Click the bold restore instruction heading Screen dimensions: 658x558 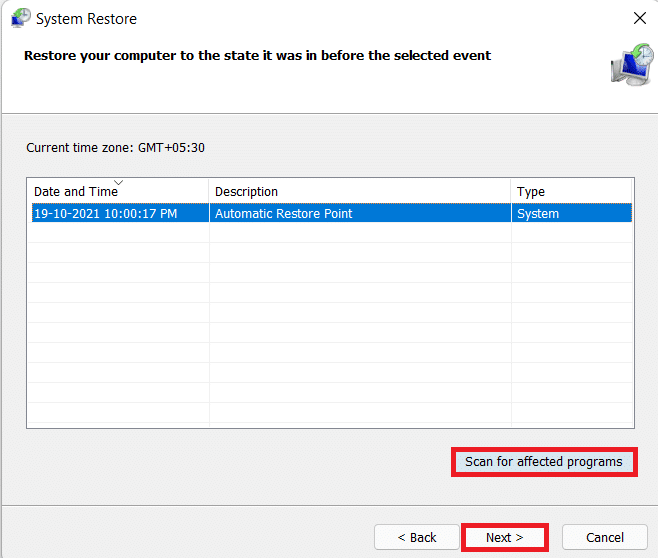[257, 56]
